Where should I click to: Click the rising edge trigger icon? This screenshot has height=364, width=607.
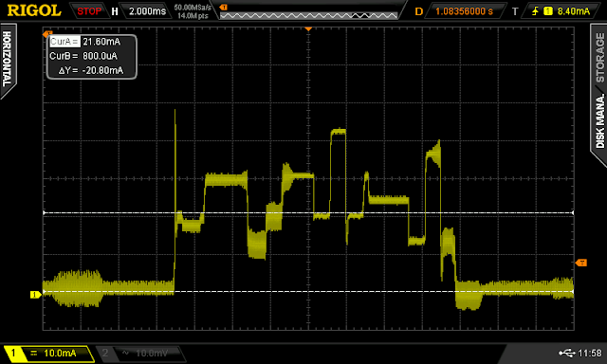535,11
